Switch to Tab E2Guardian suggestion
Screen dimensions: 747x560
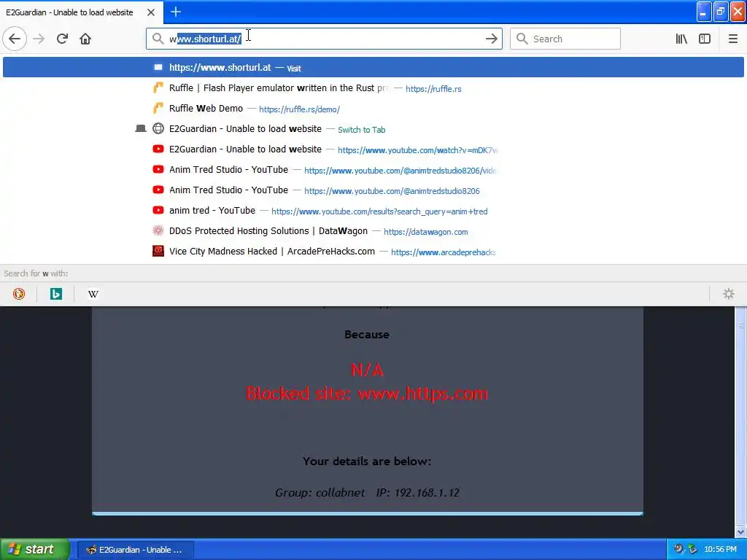373,128
